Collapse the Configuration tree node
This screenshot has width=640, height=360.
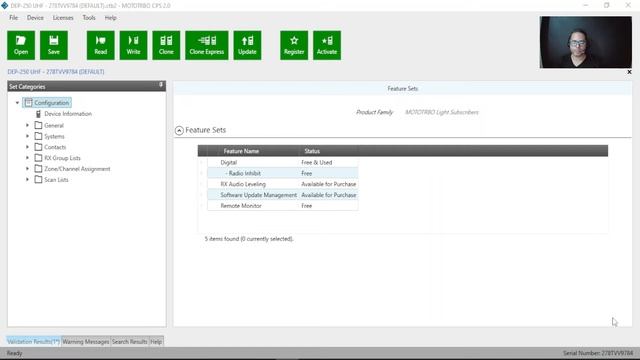click(x=17, y=103)
